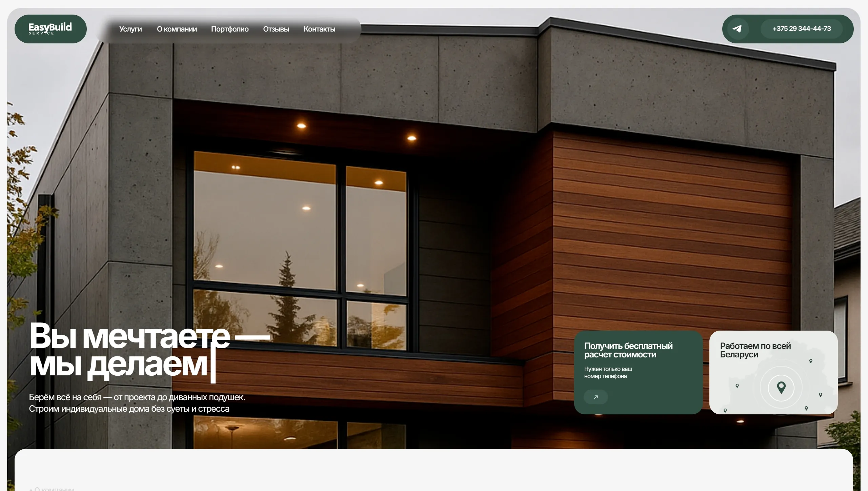Click small pin at map bottom, below-right of big pin
The image size is (868, 491).
coord(806,408)
